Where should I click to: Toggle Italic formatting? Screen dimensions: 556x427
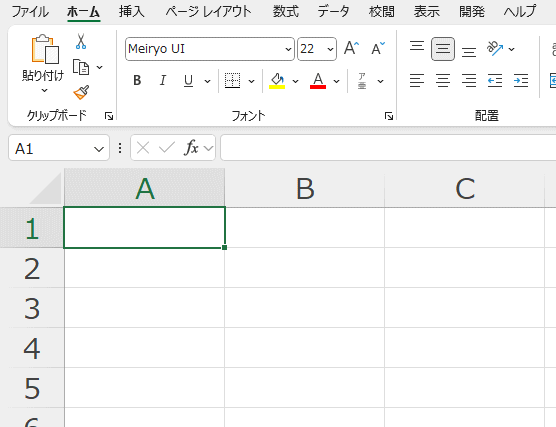(x=163, y=81)
